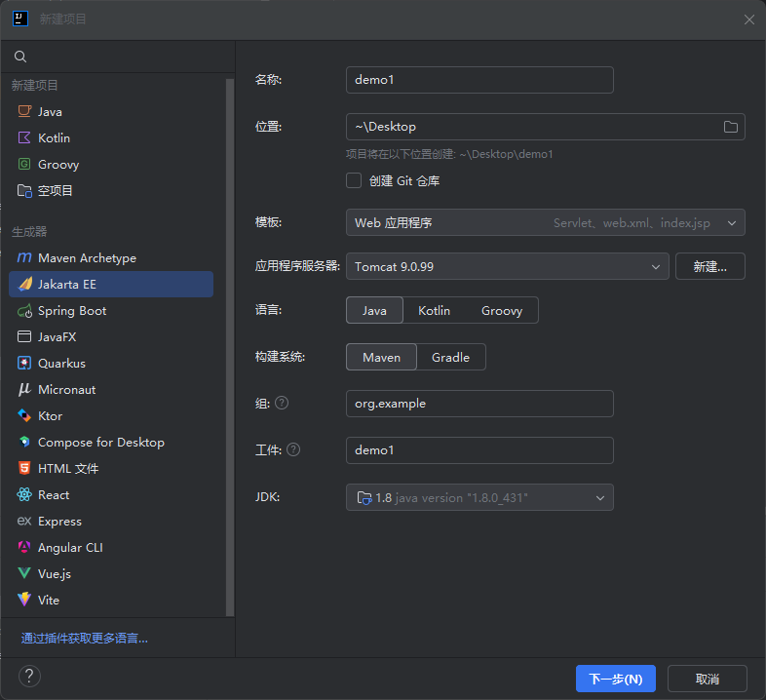Select Kotlin as the language
This screenshot has height=700, width=766.
434,310
